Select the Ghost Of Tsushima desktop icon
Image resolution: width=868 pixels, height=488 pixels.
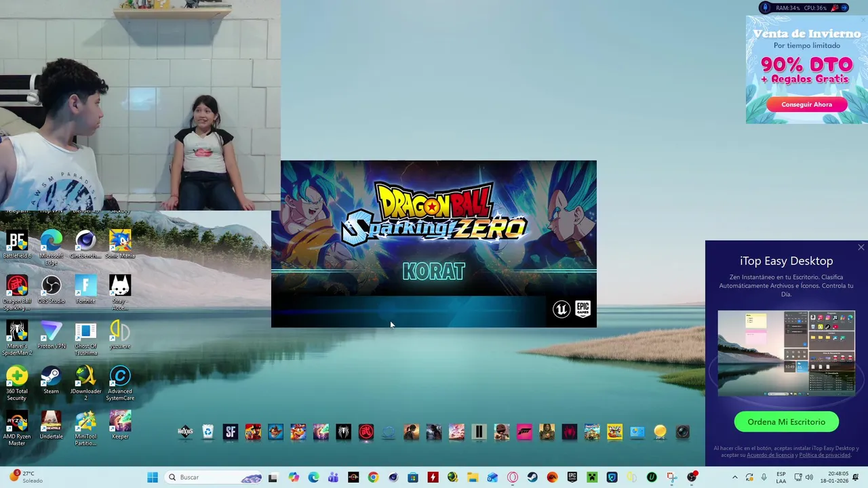coord(85,338)
